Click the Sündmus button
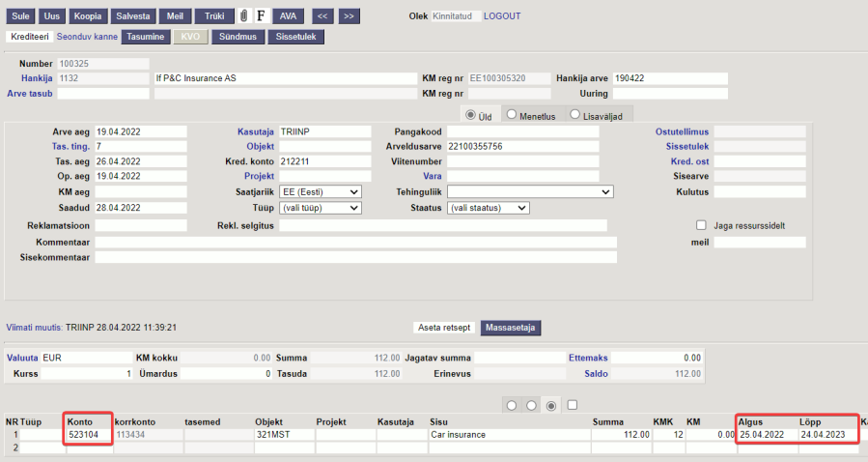 [x=238, y=37]
